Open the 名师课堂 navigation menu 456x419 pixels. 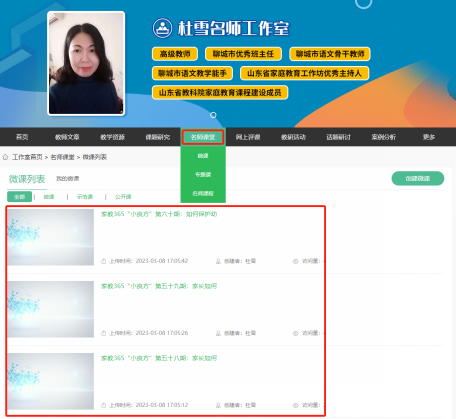point(203,137)
